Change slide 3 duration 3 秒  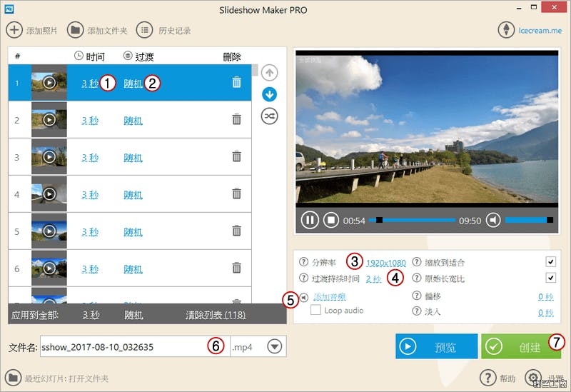tap(90, 158)
